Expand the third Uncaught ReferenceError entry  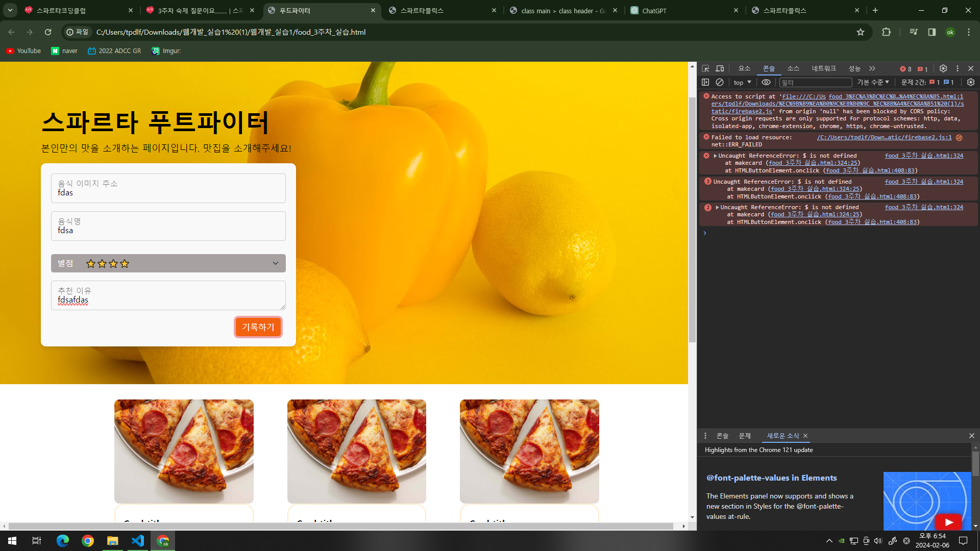pos(717,208)
